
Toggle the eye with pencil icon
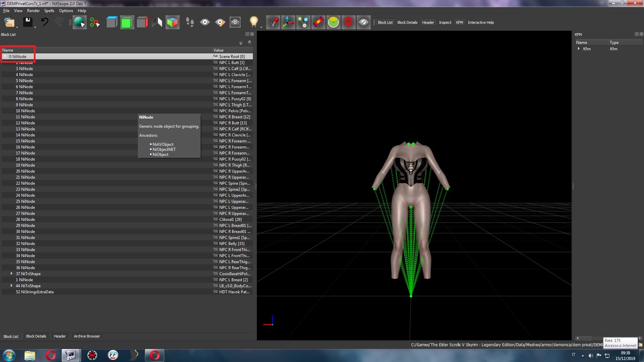220,22
